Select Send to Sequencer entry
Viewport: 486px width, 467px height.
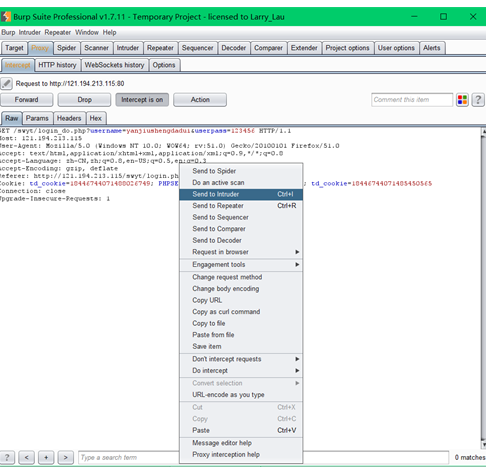(x=241, y=217)
